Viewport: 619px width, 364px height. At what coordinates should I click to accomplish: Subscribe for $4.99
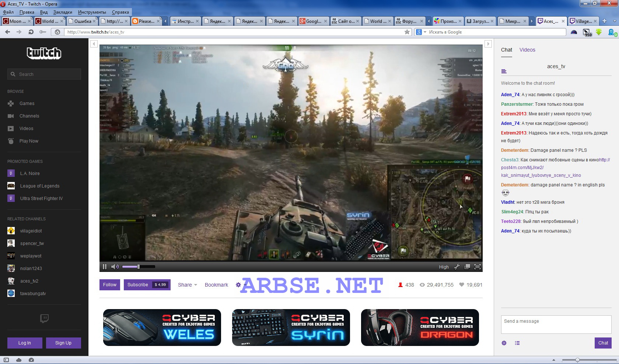pyautogui.click(x=147, y=285)
